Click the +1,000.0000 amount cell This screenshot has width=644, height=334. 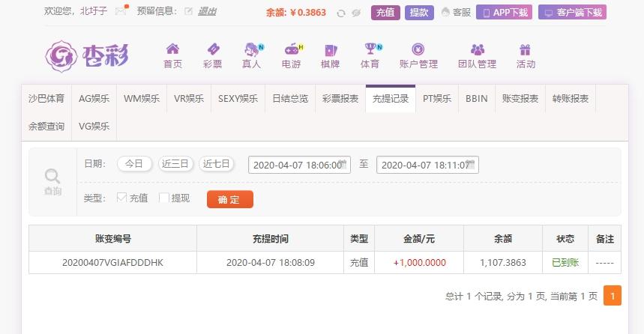coord(419,263)
